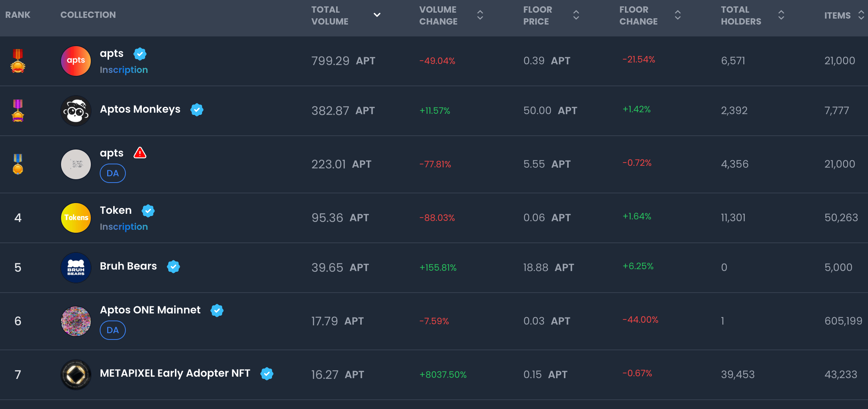Click the gold first-place medal icon

[18, 61]
